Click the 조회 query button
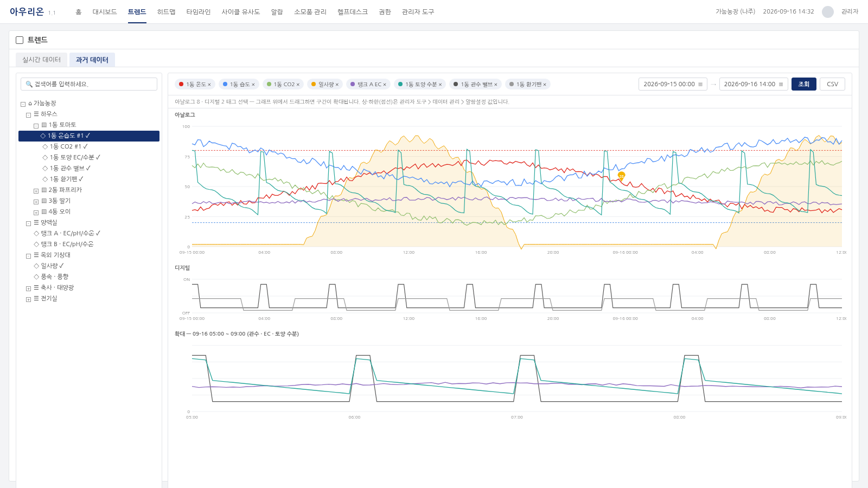This screenshot has height=488, width=868. [x=804, y=84]
